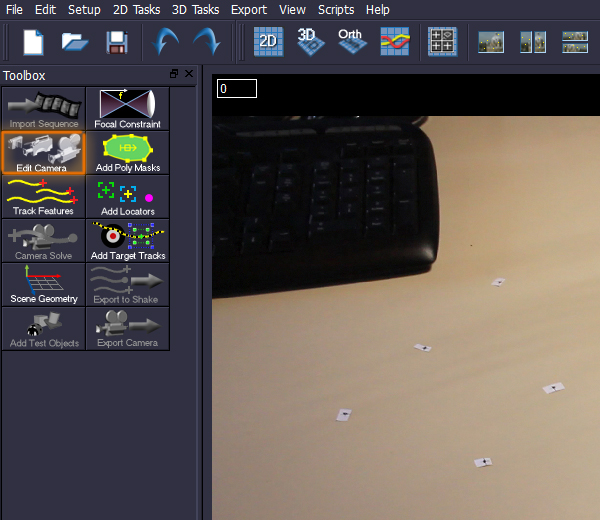
Task: Open the Setup menu
Action: 84,10
